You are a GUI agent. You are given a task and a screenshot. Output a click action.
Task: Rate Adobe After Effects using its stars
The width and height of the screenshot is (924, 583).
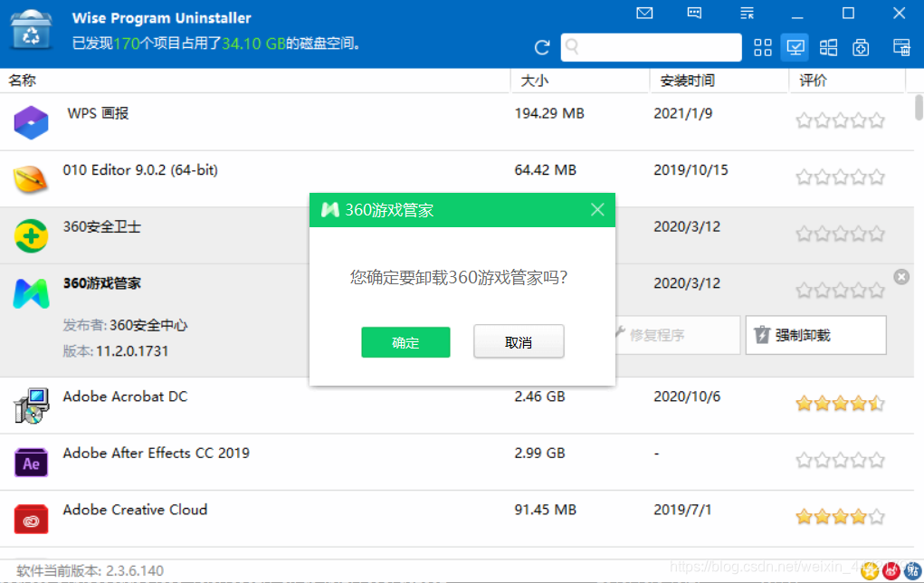pos(840,460)
